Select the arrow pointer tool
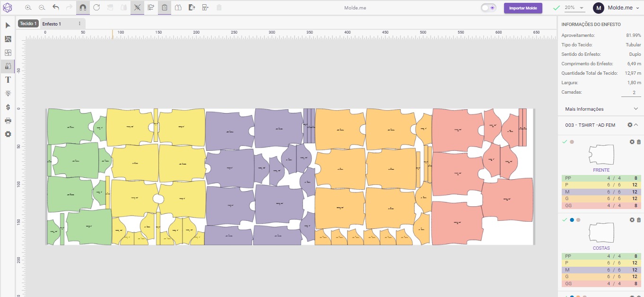Screen dimensions: 644x297 (8, 25)
